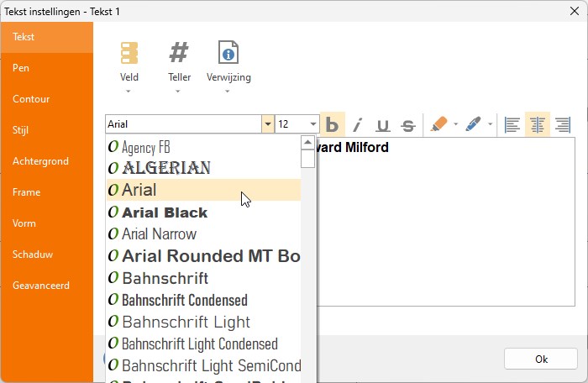Switch to the Contour tab
The image size is (588, 383).
point(47,99)
